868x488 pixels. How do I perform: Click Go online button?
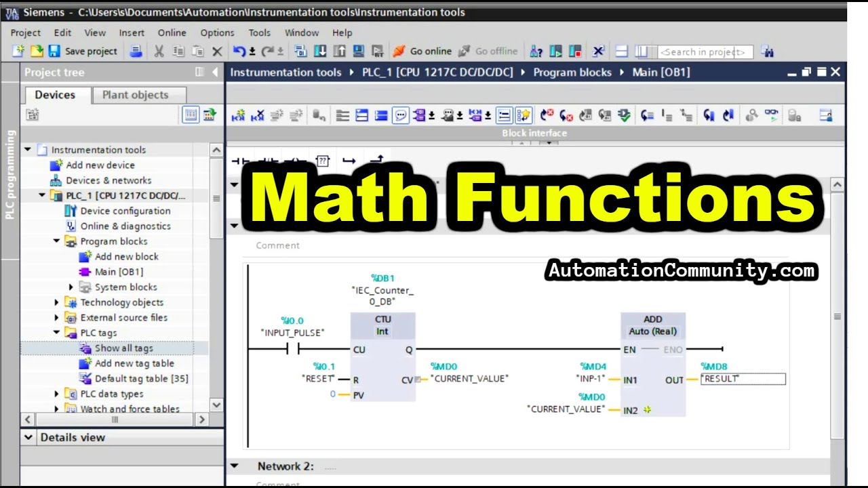pos(422,51)
